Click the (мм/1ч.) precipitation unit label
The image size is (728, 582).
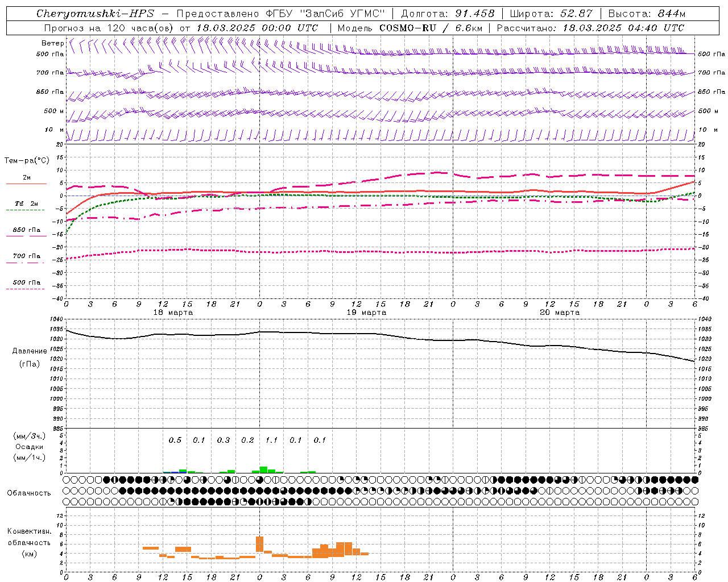[30, 458]
